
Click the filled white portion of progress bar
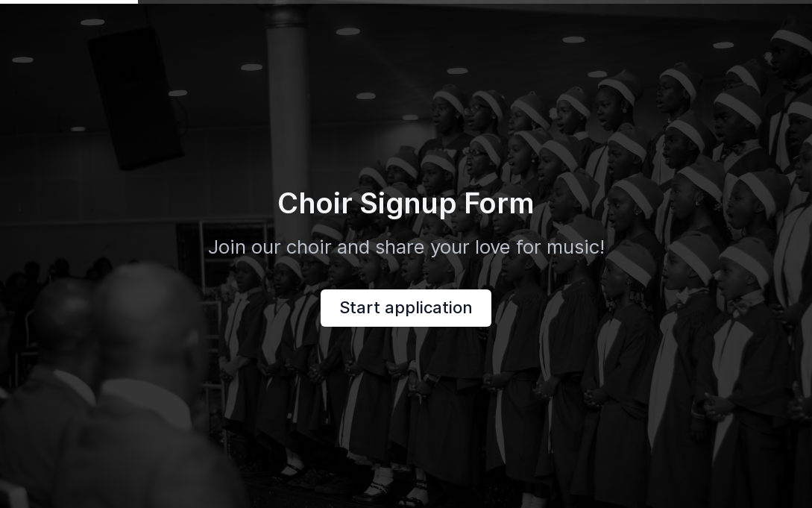pyautogui.click(x=69, y=1)
